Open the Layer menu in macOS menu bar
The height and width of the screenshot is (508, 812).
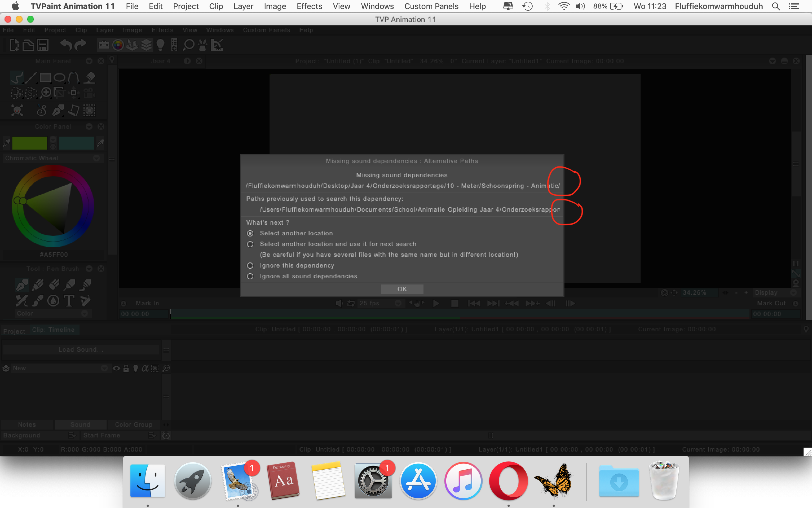click(x=243, y=6)
